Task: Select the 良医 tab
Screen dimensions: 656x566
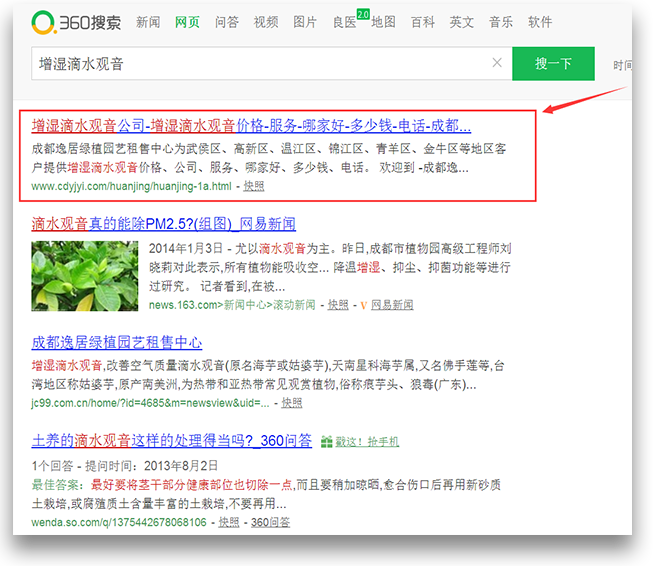Action: pos(344,22)
